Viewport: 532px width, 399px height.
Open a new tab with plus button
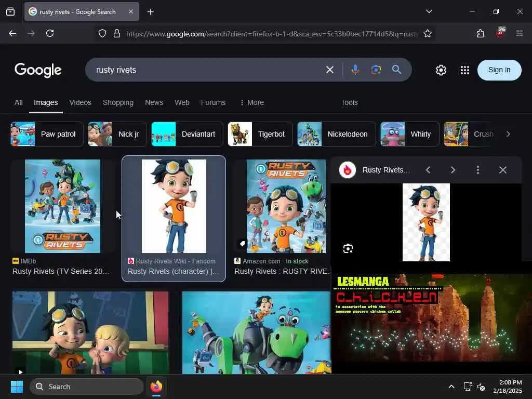coord(150,12)
